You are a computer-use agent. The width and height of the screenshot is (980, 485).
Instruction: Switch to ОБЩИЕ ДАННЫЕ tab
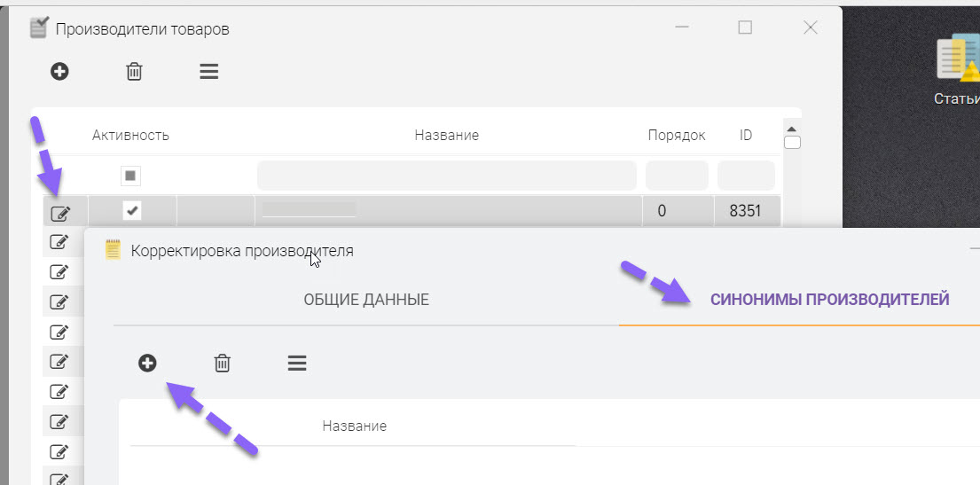click(366, 300)
